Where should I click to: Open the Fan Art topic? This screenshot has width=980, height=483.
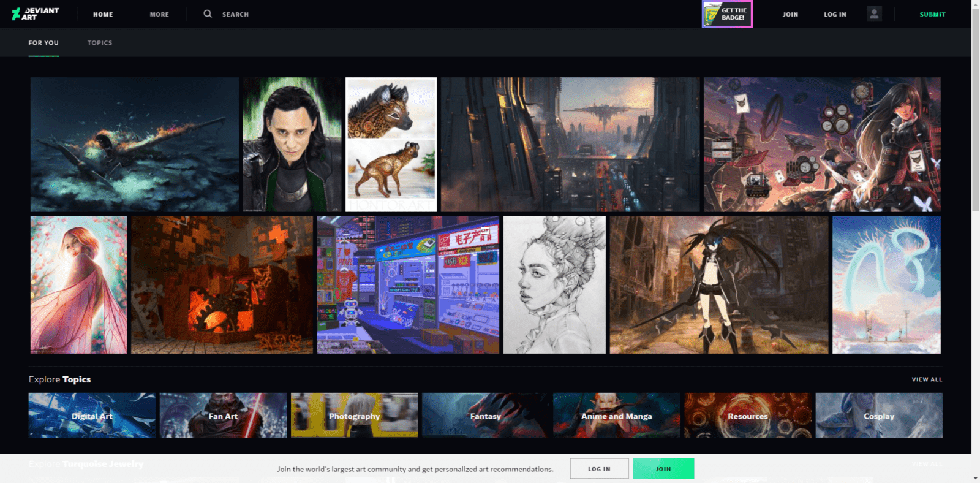point(223,416)
